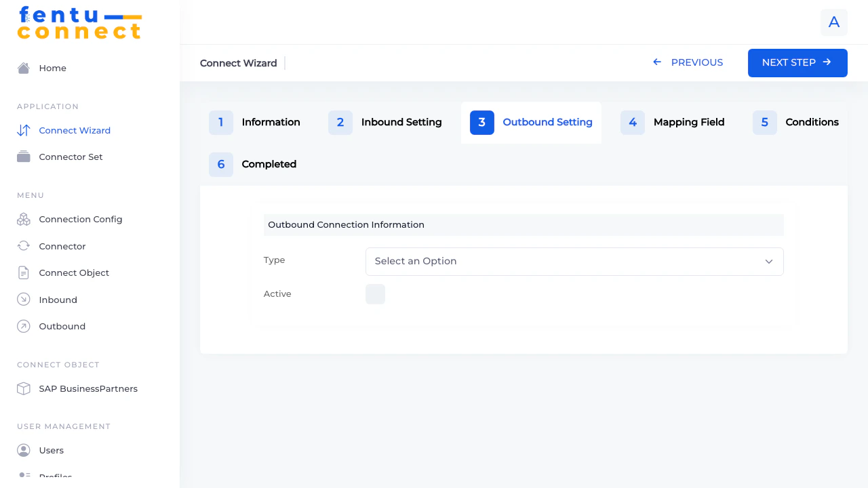Open the Connection Config icon

(x=23, y=219)
